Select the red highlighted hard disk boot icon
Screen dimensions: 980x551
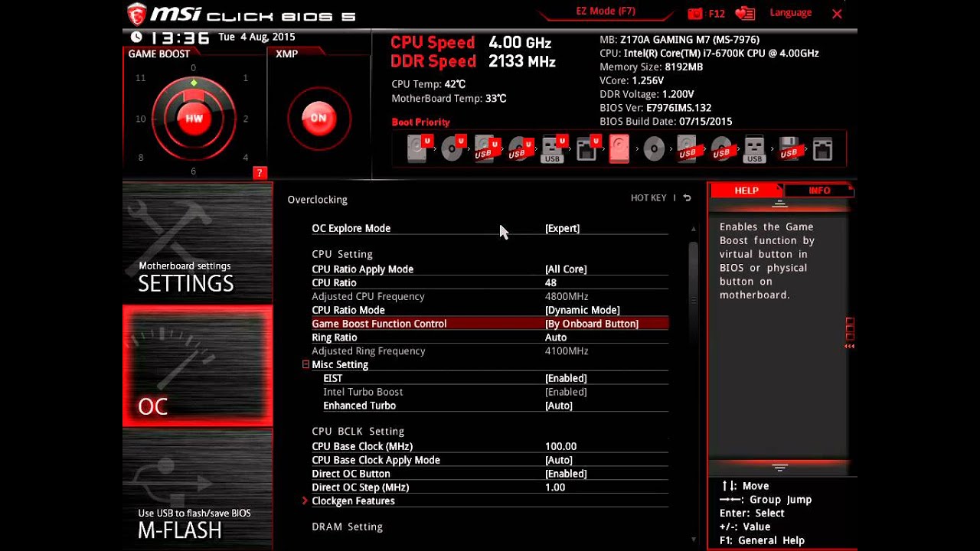click(x=619, y=148)
